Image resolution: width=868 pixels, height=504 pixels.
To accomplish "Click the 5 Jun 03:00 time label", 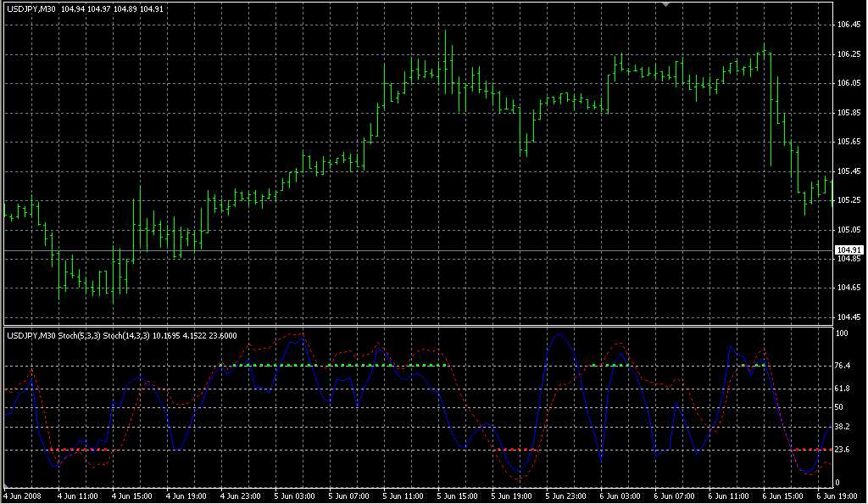I will 296,496.
